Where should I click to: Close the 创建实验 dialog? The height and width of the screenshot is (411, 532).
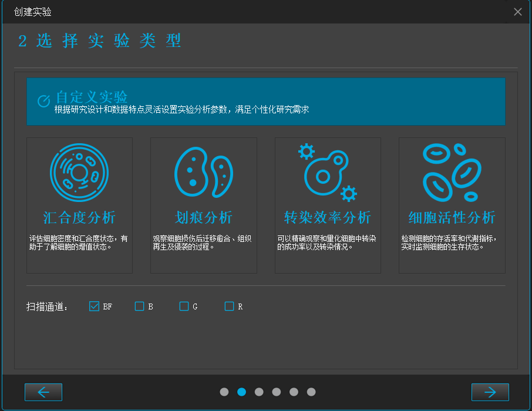[517, 12]
